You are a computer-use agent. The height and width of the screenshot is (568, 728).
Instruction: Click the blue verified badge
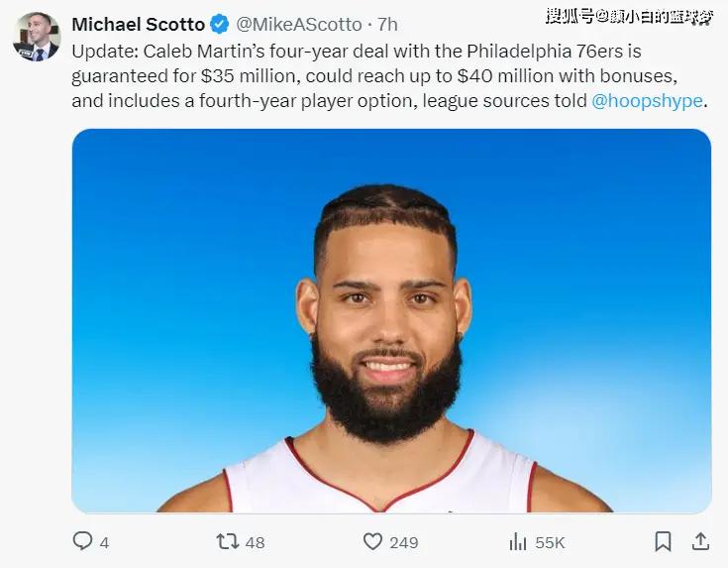point(220,24)
